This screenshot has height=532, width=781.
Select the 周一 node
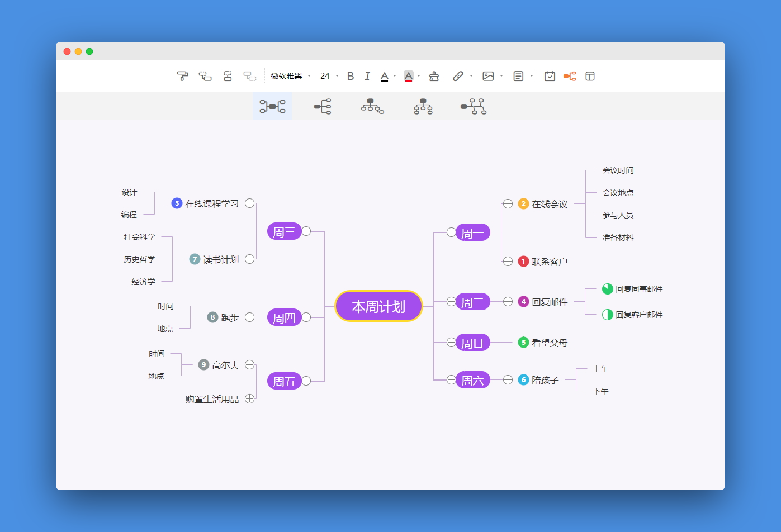tap(472, 232)
